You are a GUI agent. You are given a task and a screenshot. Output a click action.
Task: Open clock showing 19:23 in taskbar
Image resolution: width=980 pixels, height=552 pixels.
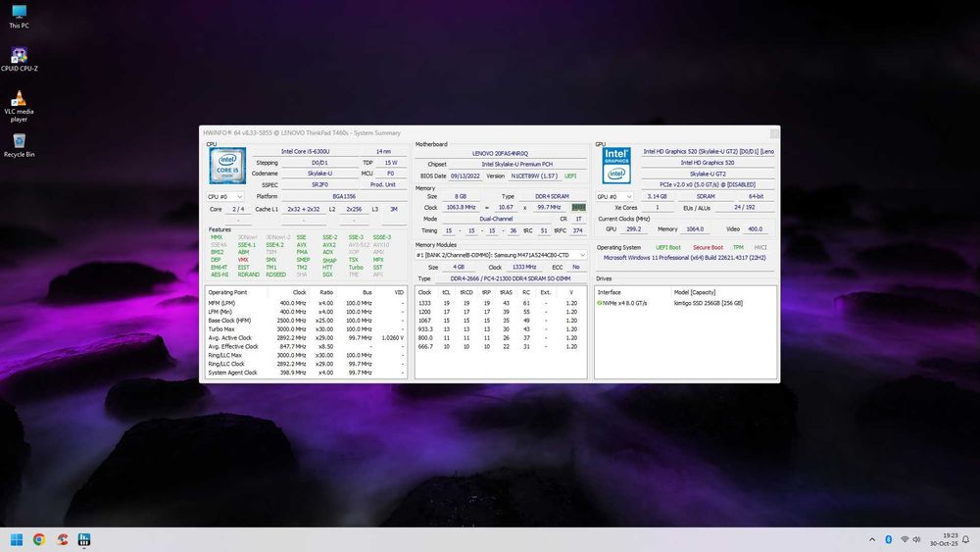tap(944, 539)
